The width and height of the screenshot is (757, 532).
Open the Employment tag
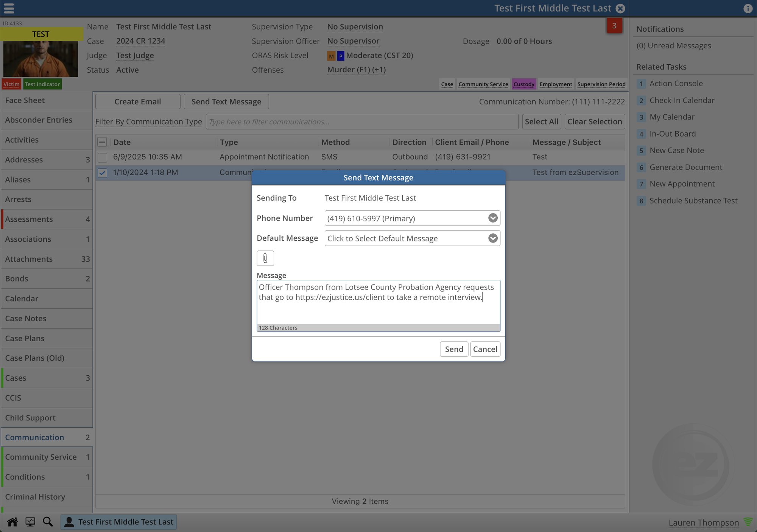(556, 84)
